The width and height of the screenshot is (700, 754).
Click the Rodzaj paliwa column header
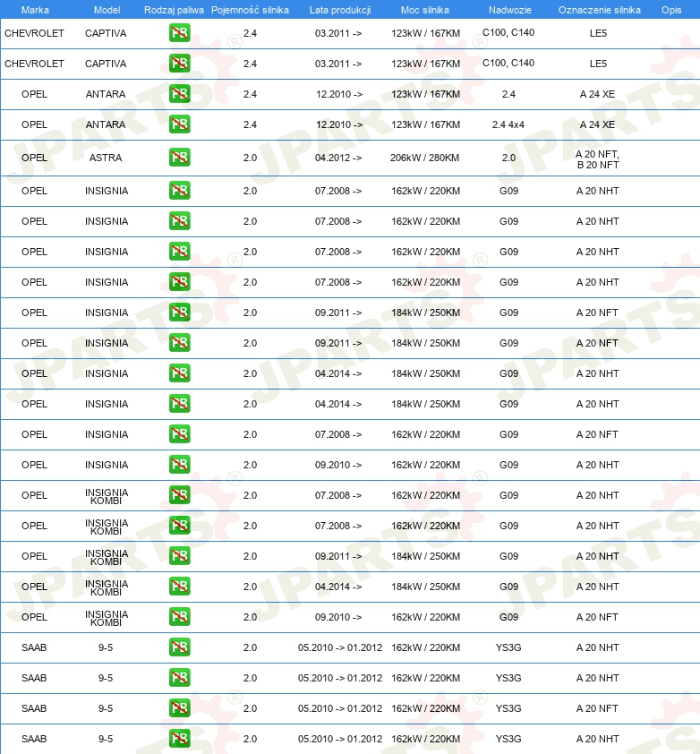(174, 10)
